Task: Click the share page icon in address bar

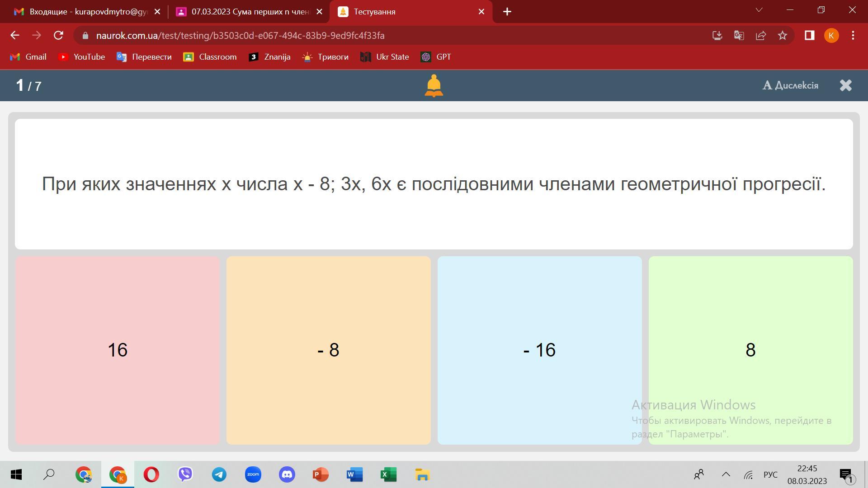Action: (x=761, y=35)
